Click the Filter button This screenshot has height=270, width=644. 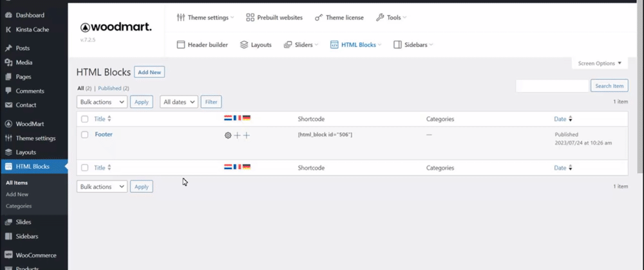tap(211, 102)
